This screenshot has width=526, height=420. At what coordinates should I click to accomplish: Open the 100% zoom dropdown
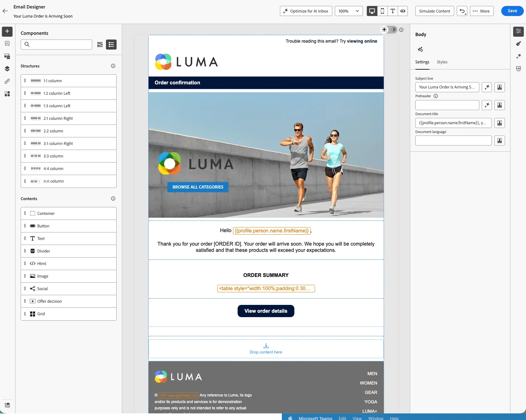coord(349,11)
